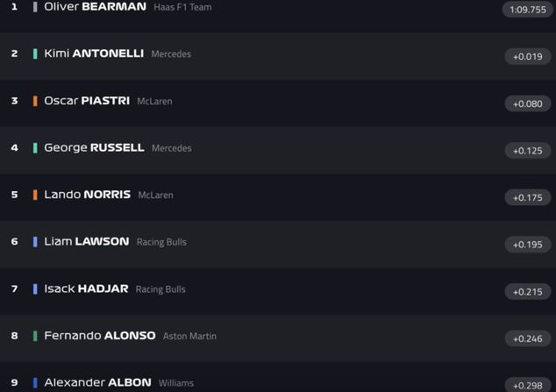
Task: Click Isack Hadjar's name
Action: coord(86,289)
